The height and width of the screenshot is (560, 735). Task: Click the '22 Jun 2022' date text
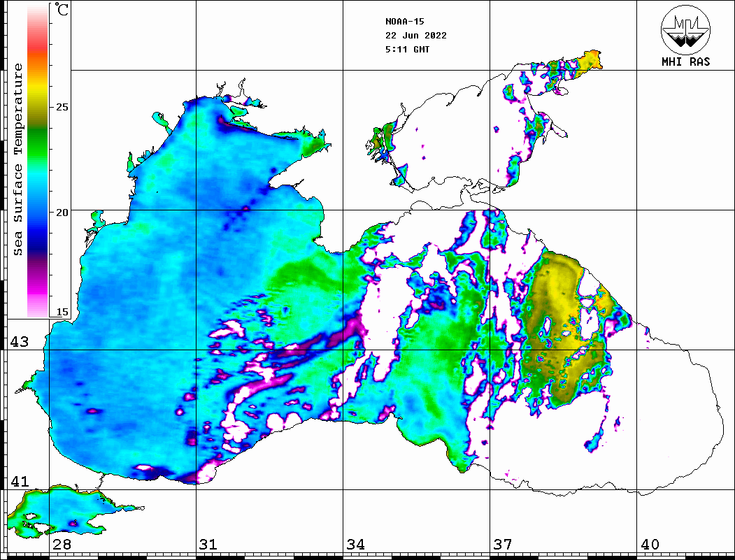click(x=416, y=36)
